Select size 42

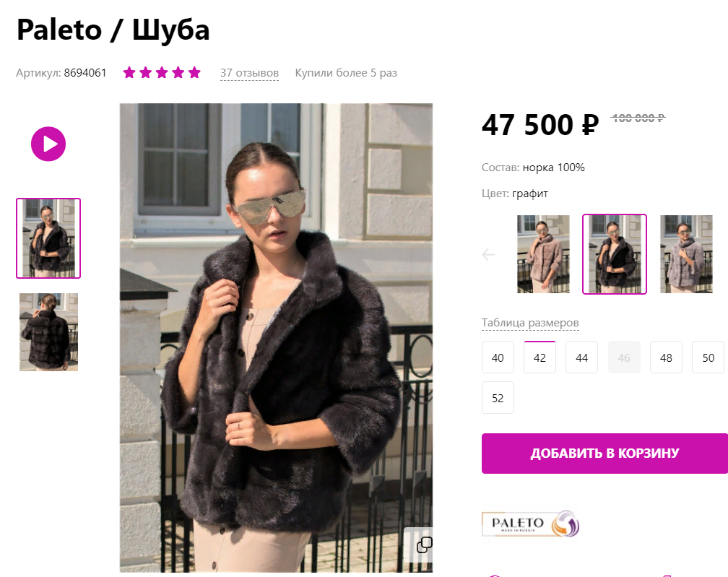[x=539, y=357]
